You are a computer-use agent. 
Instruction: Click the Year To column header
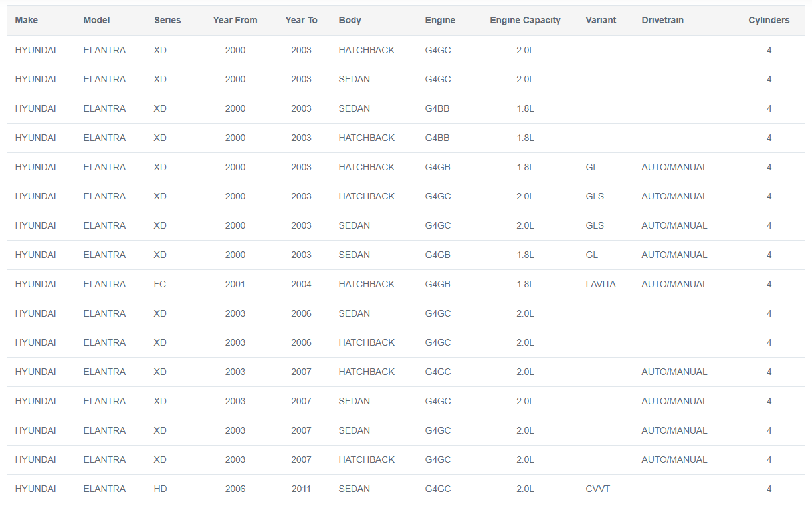point(301,20)
